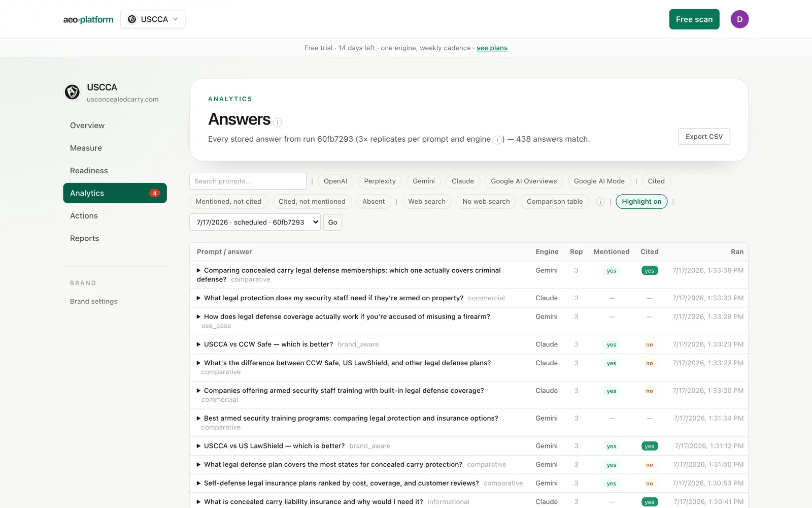Viewport: 812px width, 508px height.
Task: Click the Mentioned 'yes' badge in the 'USCCA vs US LawShield' row
Action: [x=612, y=446]
